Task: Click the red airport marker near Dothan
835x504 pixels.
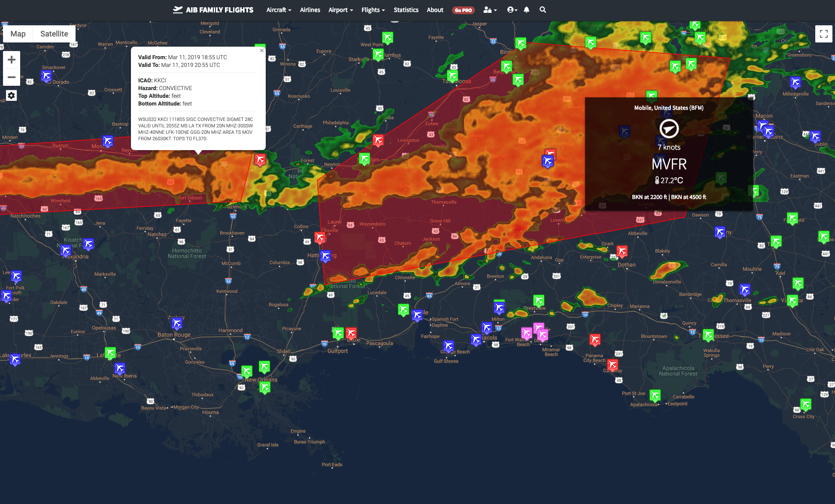Action: pyautogui.click(x=622, y=250)
